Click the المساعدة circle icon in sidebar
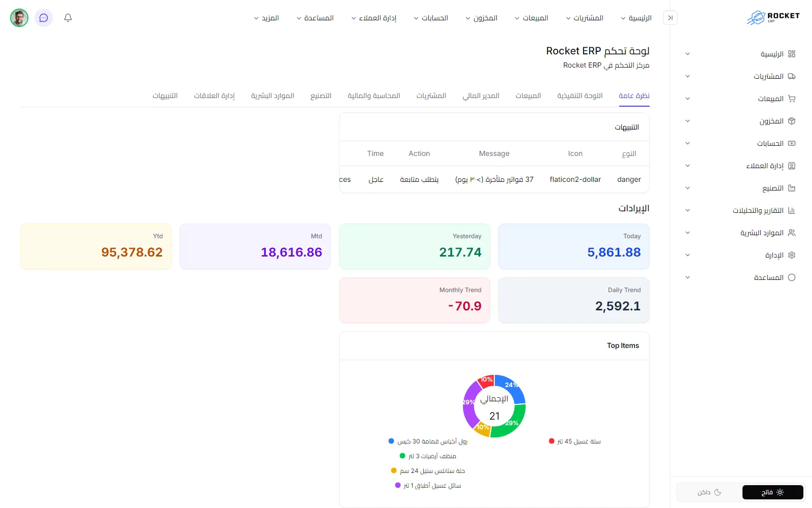Screen dimensions: 812x508 (792, 277)
